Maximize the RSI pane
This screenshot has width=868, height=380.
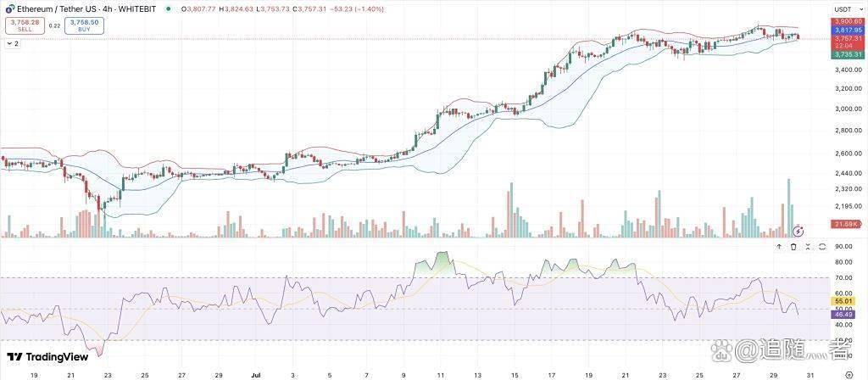(x=822, y=247)
